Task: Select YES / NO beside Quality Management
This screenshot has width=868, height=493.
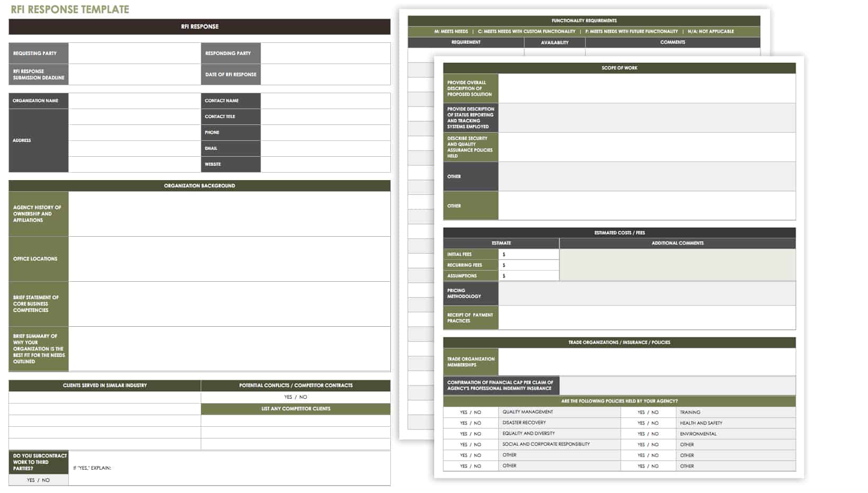Action: coord(470,412)
